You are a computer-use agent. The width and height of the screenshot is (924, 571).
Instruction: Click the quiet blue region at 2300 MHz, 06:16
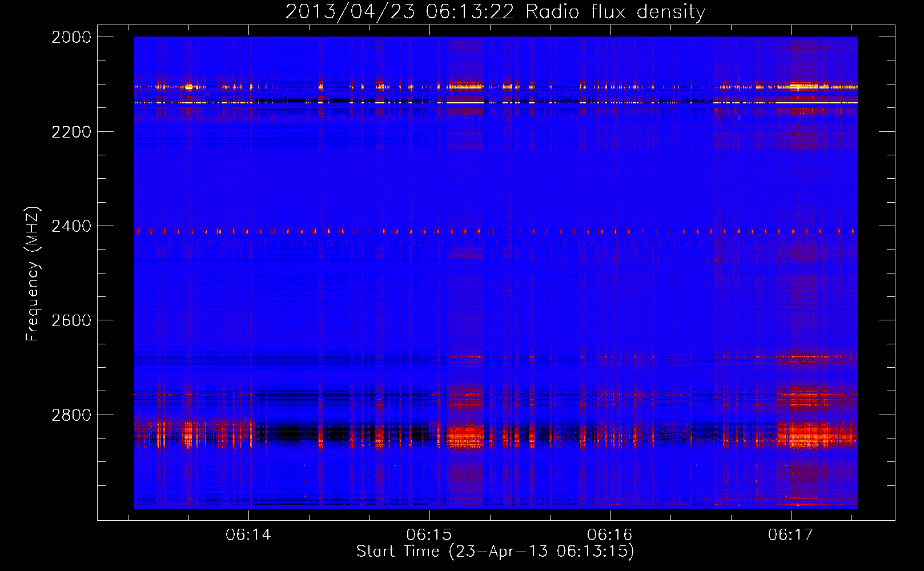click(x=610, y=179)
